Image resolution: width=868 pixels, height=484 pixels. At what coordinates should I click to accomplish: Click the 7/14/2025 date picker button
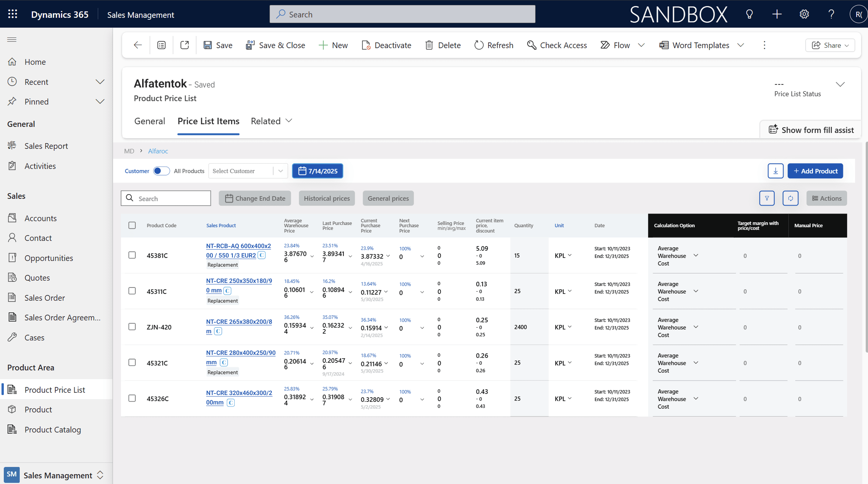pos(318,171)
